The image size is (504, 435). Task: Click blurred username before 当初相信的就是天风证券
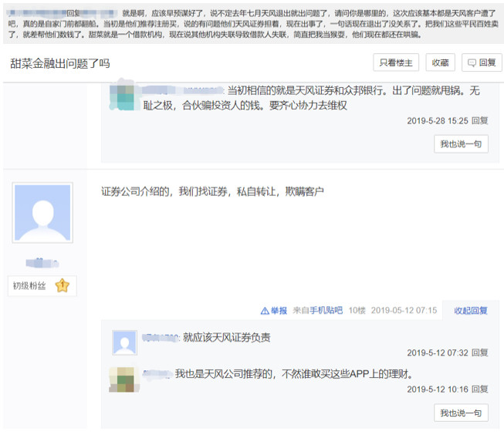pos(182,90)
